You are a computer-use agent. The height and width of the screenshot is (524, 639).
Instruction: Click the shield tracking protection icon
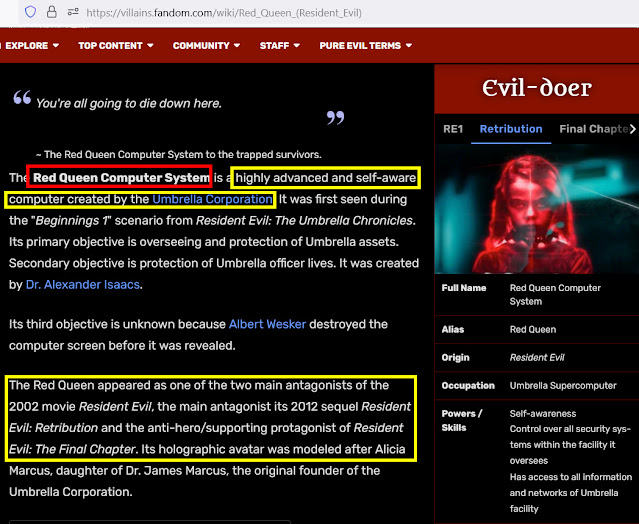click(x=30, y=12)
